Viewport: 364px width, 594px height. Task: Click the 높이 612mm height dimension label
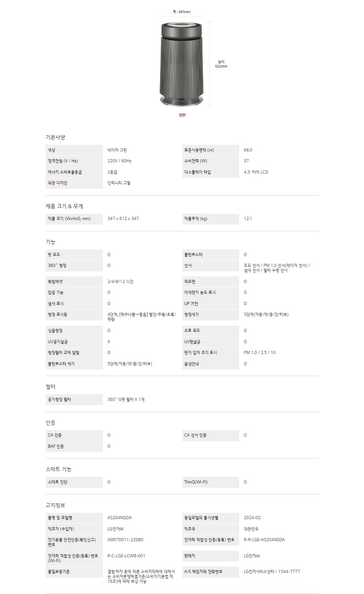tap(221, 64)
